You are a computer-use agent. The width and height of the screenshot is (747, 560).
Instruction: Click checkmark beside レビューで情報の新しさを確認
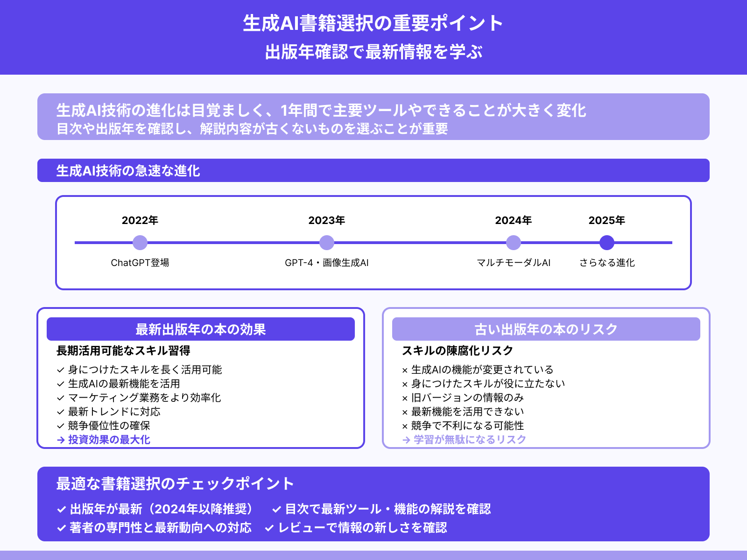[x=269, y=528]
